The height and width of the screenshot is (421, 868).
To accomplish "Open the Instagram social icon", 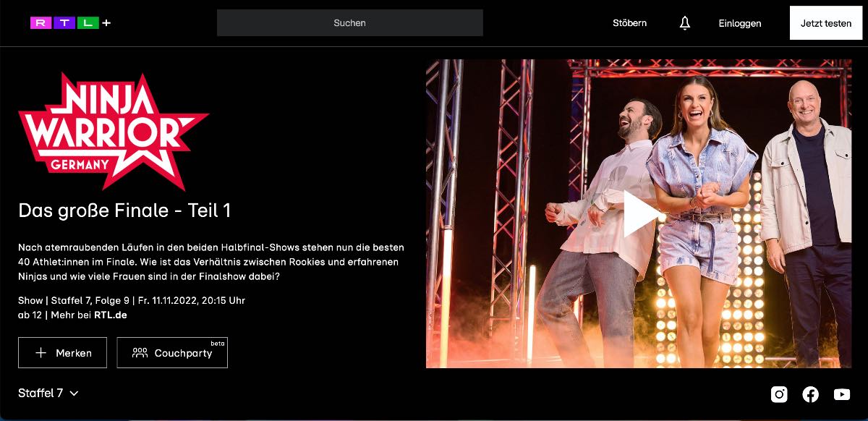I will [779, 394].
